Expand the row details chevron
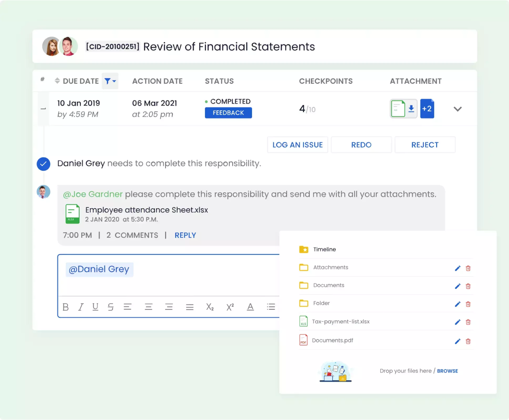Image resolution: width=509 pixels, height=420 pixels. 457,109
